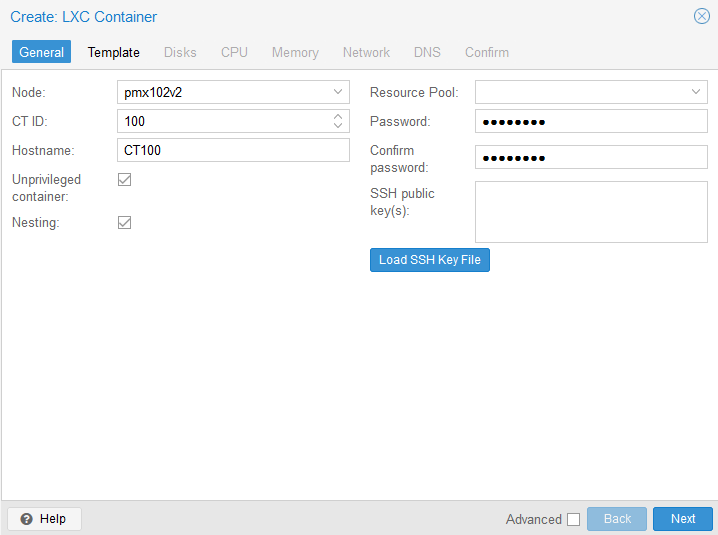The width and height of the screenshot is (718, 535).
Task: Go to the CPU tab
Action: (234, 52)
